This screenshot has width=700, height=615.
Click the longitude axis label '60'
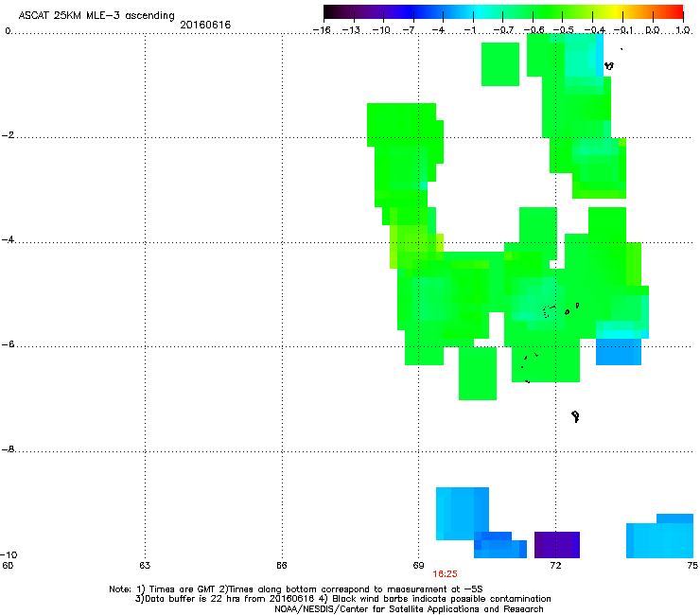tap(8, 566)
